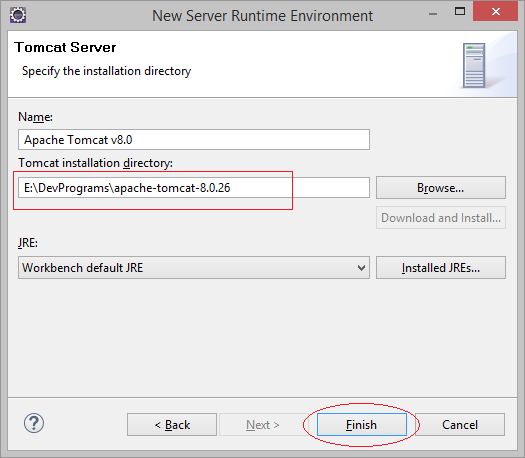
Task: Open context help via question mark icon
Action: point(33,423)
